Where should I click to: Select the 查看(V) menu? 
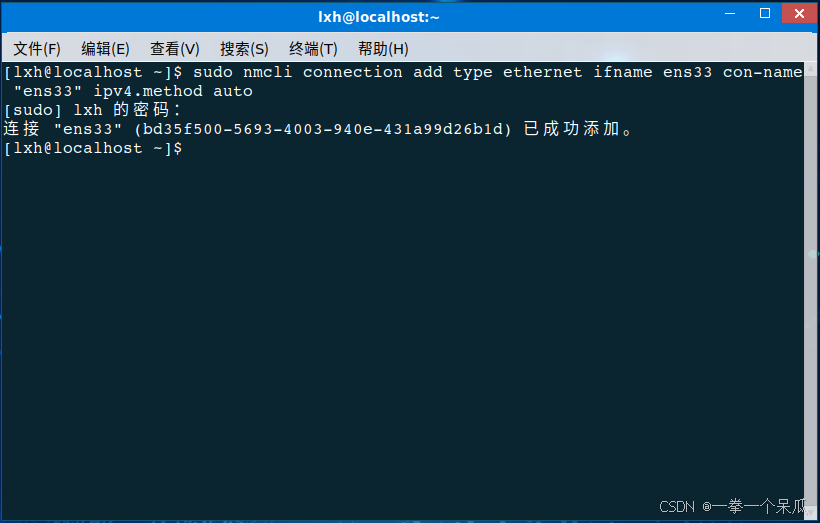(x=175, y=49)
